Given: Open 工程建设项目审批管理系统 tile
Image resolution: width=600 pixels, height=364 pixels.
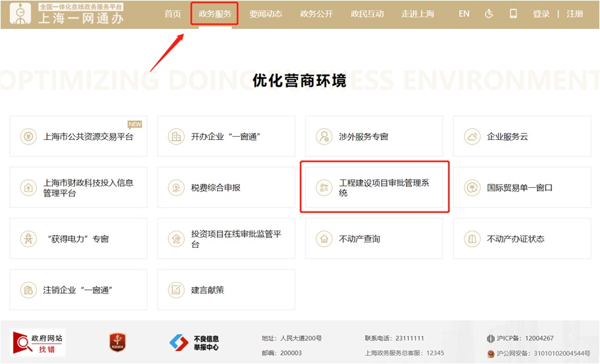Looking at the screenshot, I should 374,188.
